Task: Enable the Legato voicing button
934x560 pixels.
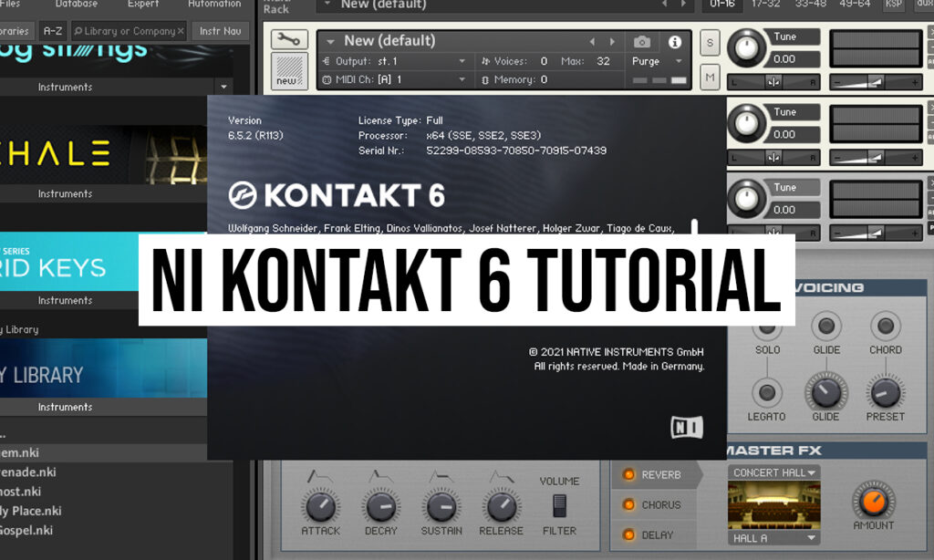Action: 766,392
